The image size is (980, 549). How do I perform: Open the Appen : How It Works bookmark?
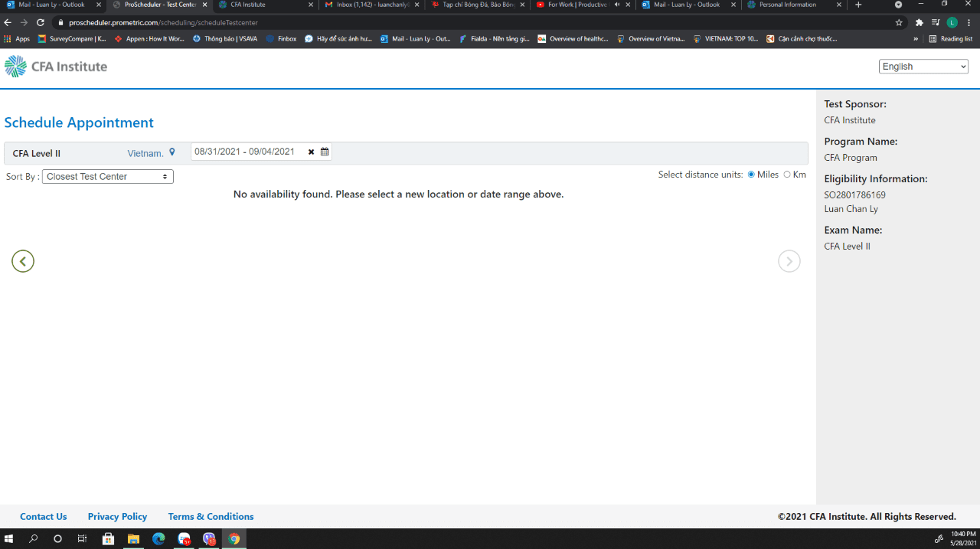click(x=149, y=38)
